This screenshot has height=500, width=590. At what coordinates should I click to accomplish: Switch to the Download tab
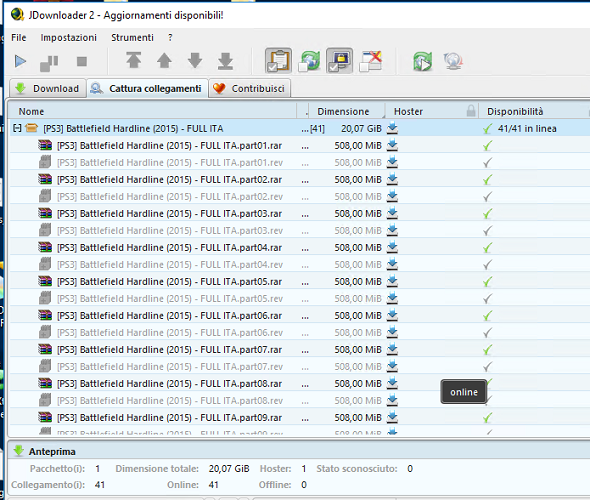click(47, 88)
